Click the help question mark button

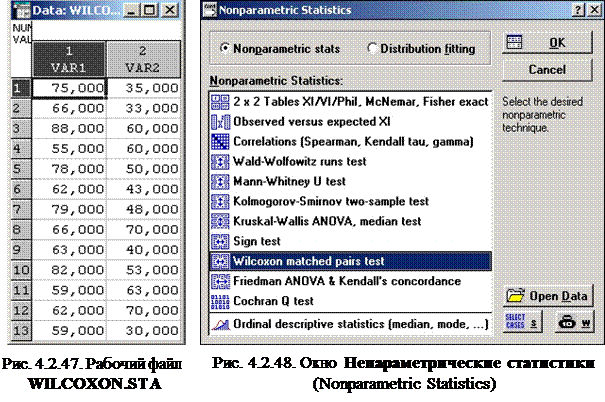point(578,10)
